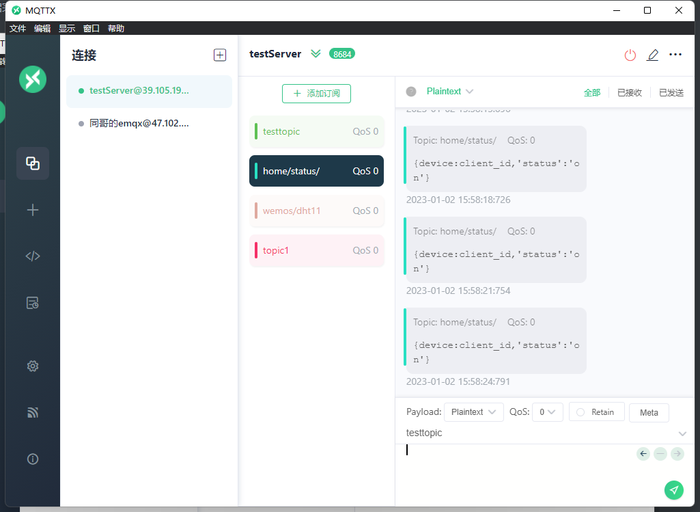Go to previous payload history arrow
The width and height of the screenshot is (700, 512).
pyautogui.click(x=643, y=454)
